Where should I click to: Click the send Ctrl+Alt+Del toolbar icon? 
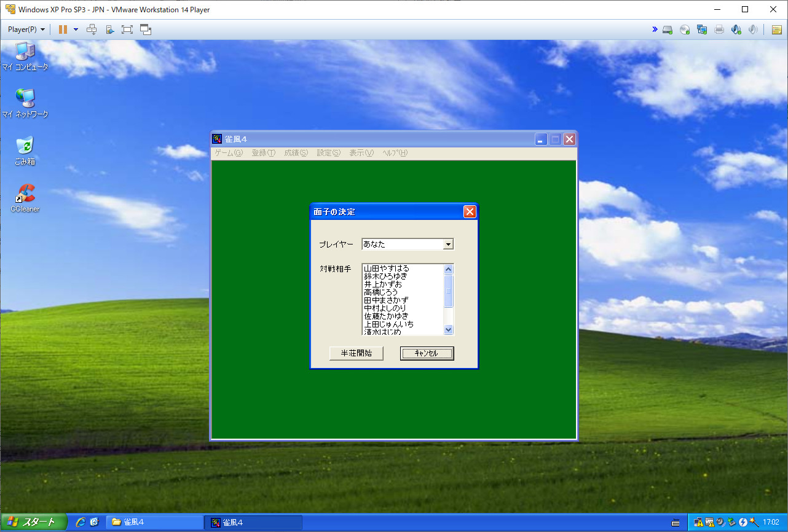pyautogui.click(x=92, y=29)
